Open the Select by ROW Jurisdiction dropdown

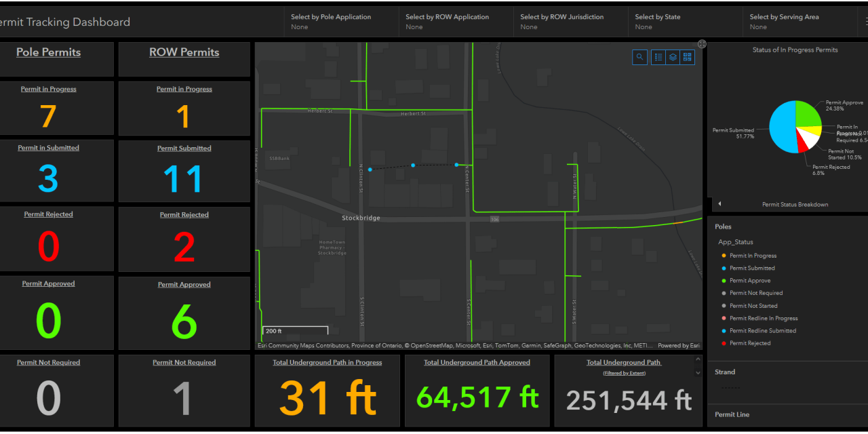click(570, 22)
